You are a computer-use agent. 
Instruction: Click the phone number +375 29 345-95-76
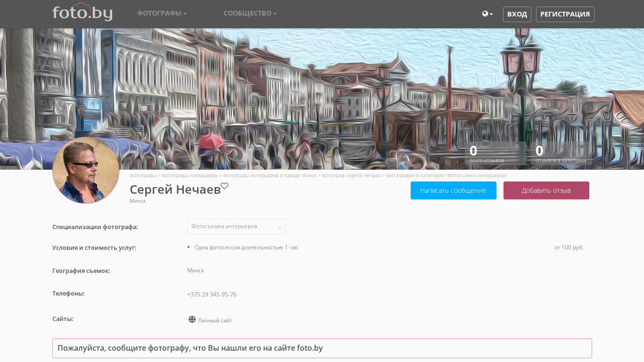point(212,295)
